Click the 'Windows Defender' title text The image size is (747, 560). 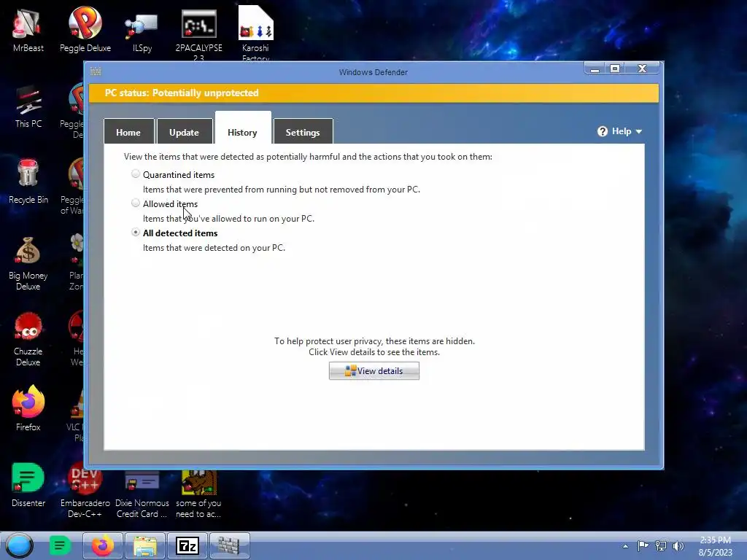pyautogui.click(x=373, y=72)
